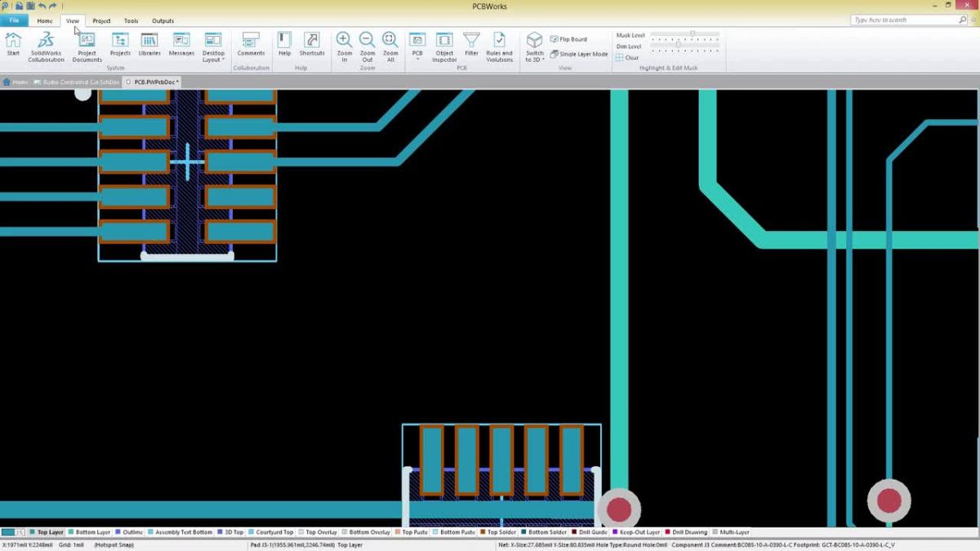This screenshot has width=980, height=551.
Task: Select the Zoom In tool
Action: pos(344,47)
